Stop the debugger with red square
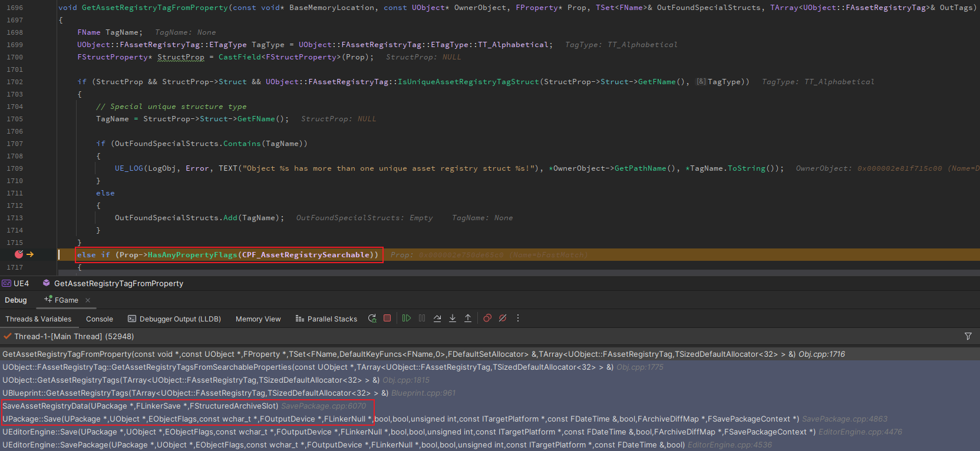The image size is (980, 451). tap(387, 319)
